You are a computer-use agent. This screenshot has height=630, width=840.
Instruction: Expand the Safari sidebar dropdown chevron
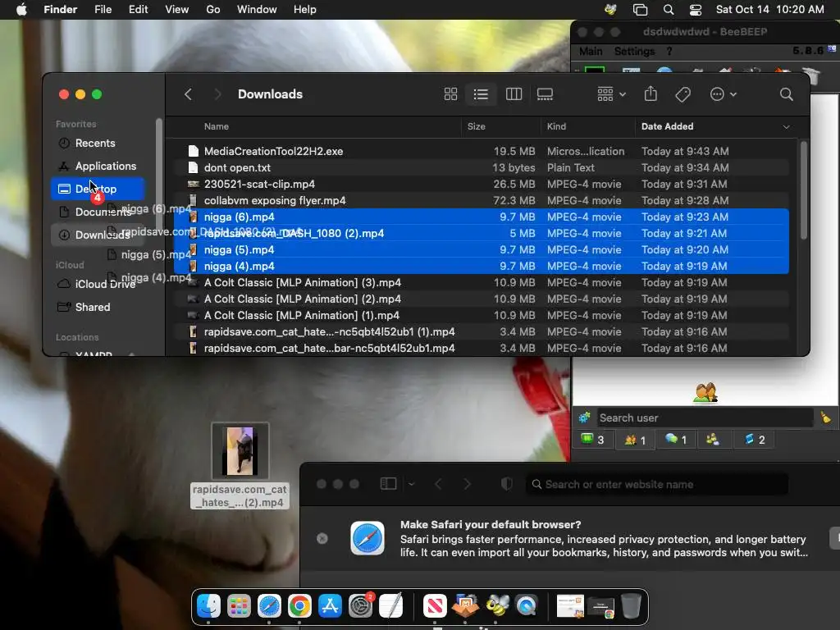tap(412, 484)
